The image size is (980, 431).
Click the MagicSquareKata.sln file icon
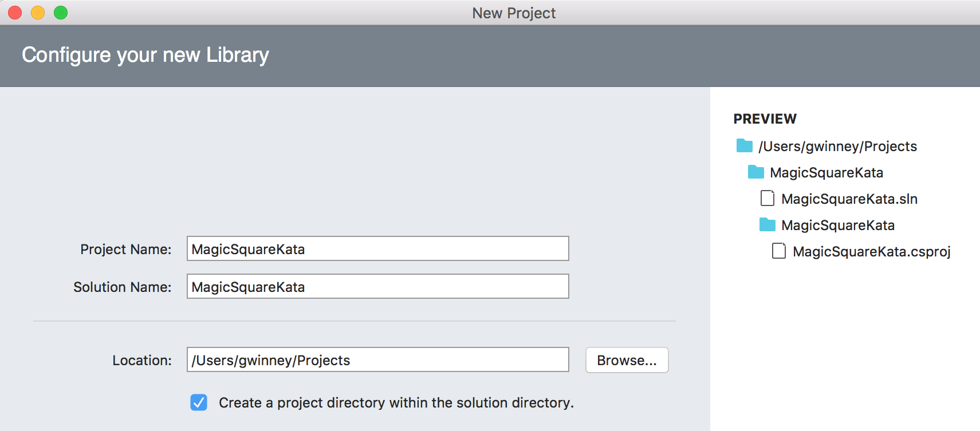tap(767, 199)
